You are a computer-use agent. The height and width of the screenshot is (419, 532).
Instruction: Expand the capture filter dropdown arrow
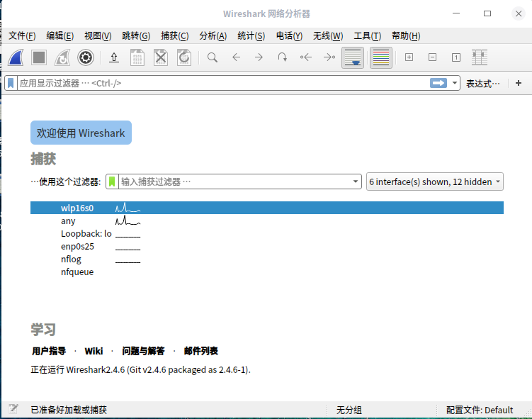[356, 181]
